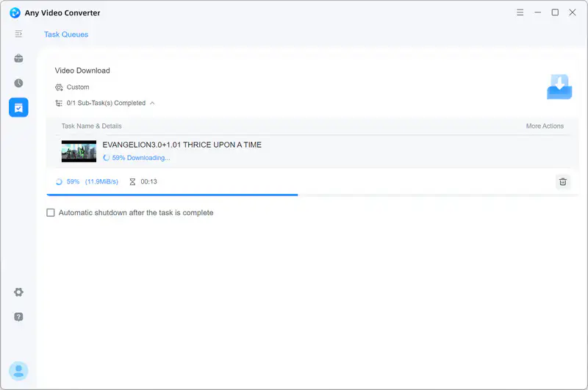588x390 pixels.
Task: Click the 'Task Name & Details' column header
Action: pos(91,126)
